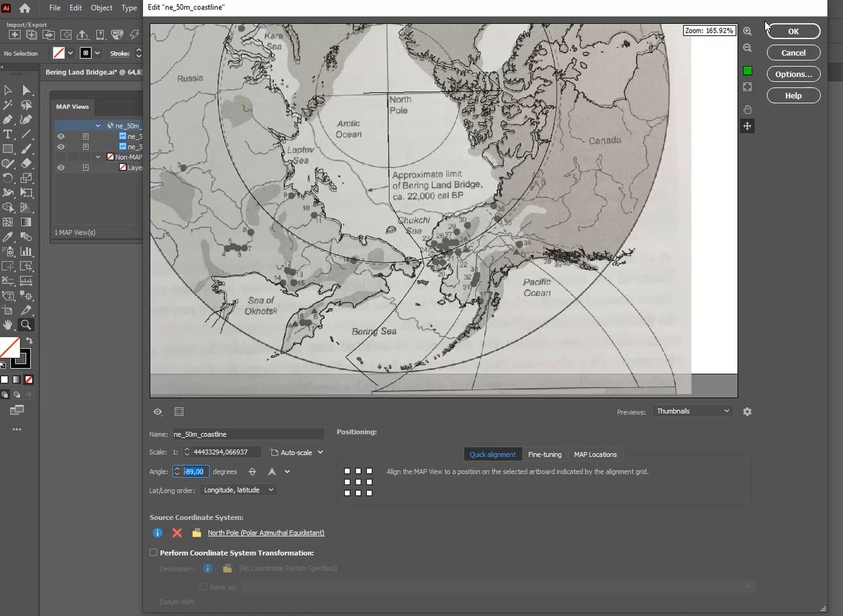Click the info icon under Source Coordinate System
Image resolution: width=843 pixels, height=616 pixels.
pyautogui.click(x=157, y=533)
